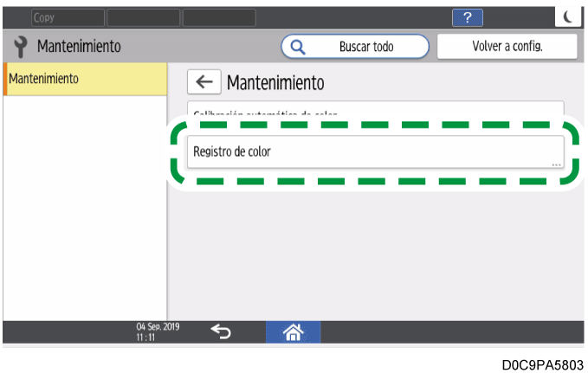Click ellipsis on Registro de color row
The height and width of the screenshot is (373, 588).
point(556,163)
